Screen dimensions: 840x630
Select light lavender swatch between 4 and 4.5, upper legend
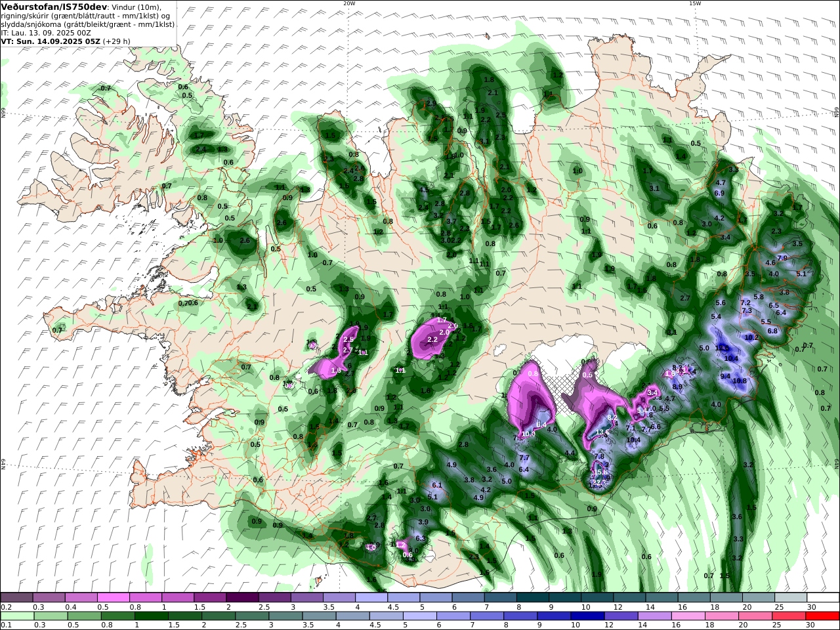pyautogui.click(x=371, y=597)
